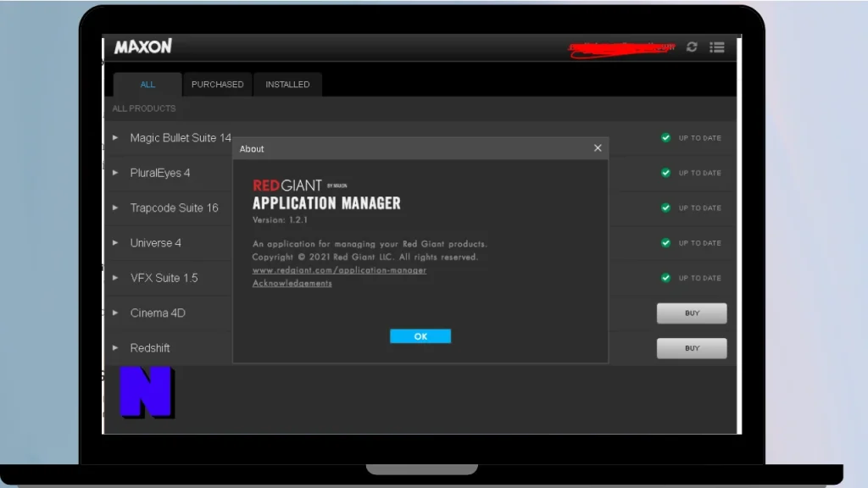This screenshot has height=488, width=868.
Task: Select Universe 4 product name
Action: coord(156,243)
